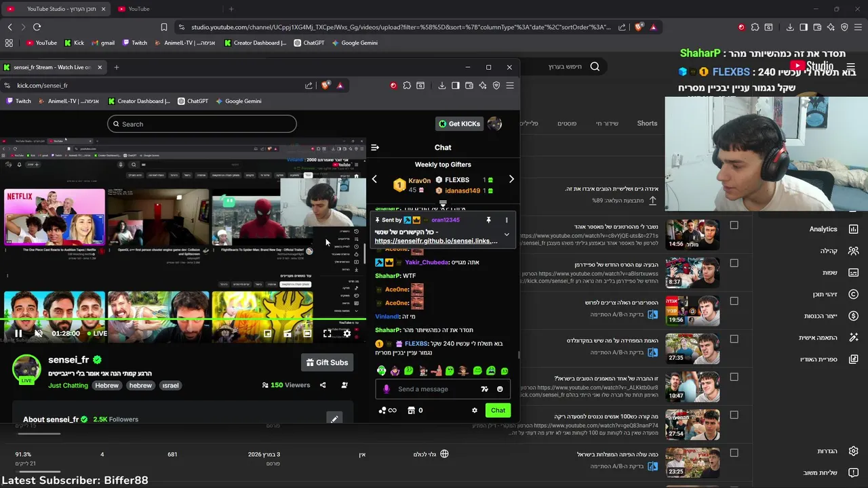868x488 pixels.
Task: Open Brave menu in Kick window
Action: 510,85
